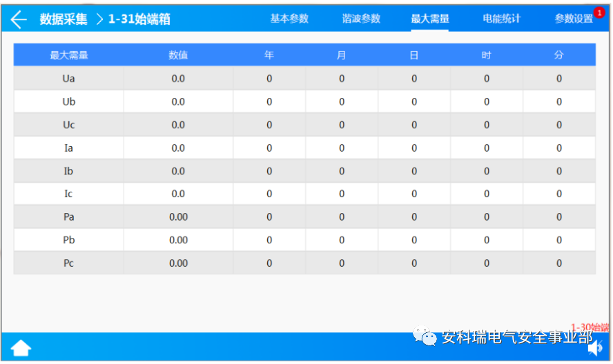Screen dimensions: 613x364
Task: Click the Ic year cell
Action: (269, 194)
